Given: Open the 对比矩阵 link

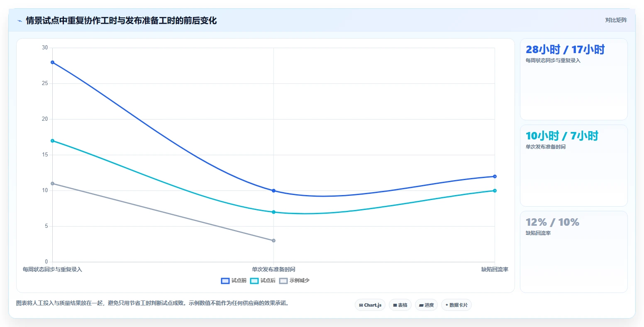Looking at the screenshot, I should pyautogui.click(x=616, y=20).
